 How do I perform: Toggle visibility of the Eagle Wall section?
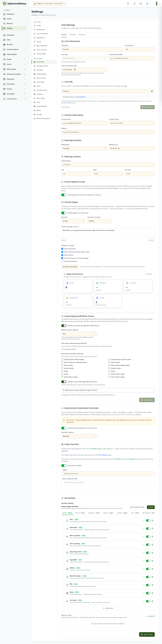click(148, 561)
